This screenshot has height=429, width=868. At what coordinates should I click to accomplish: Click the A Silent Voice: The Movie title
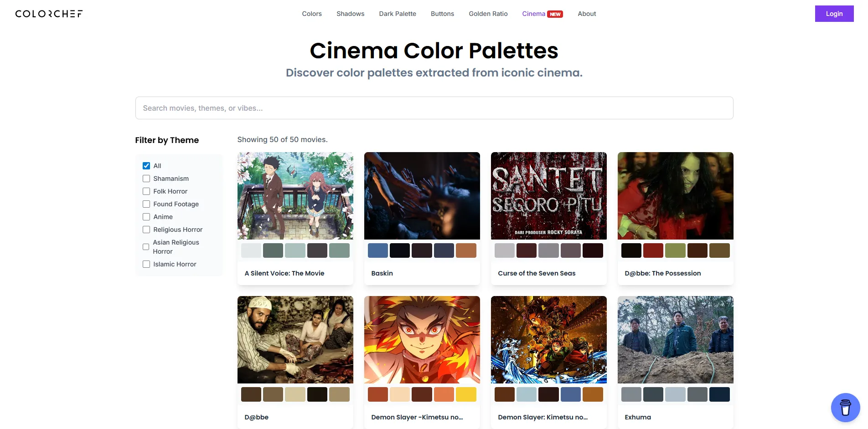[x=284, y=273]
